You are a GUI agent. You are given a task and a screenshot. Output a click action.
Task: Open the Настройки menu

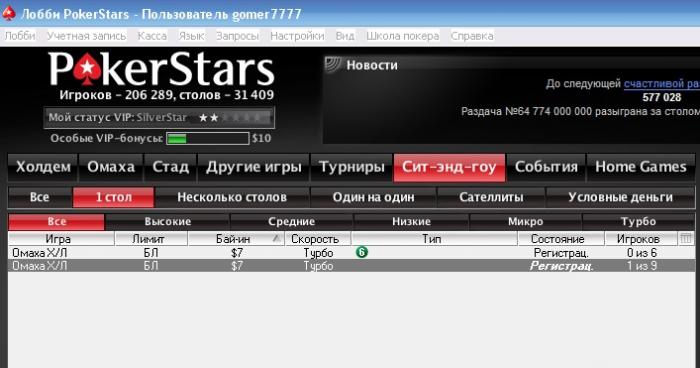pos(297,36)
